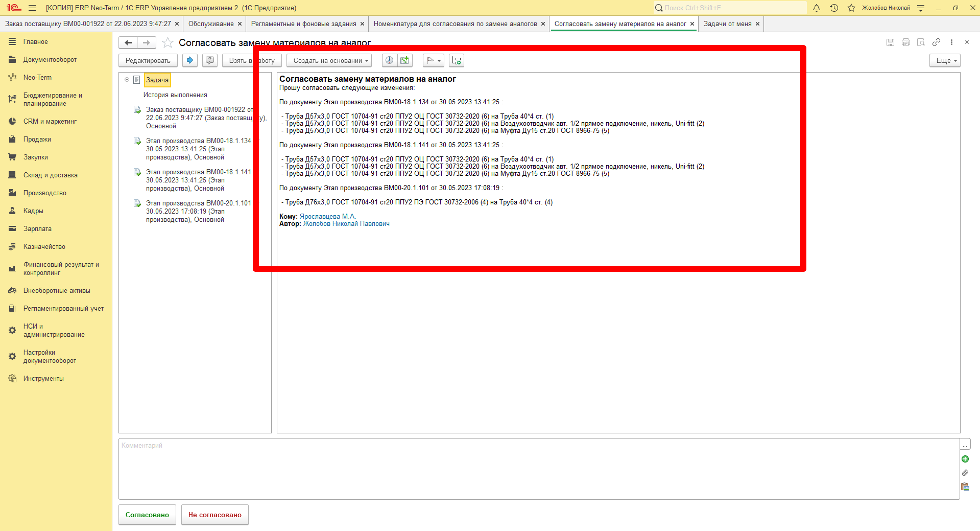Click the global search field

coord(730,8)
